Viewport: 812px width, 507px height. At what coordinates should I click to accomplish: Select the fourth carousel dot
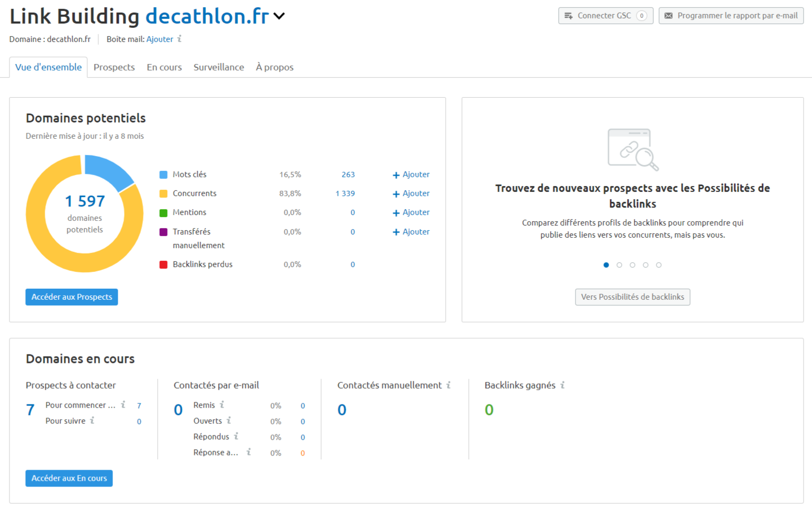click(645, 265)
